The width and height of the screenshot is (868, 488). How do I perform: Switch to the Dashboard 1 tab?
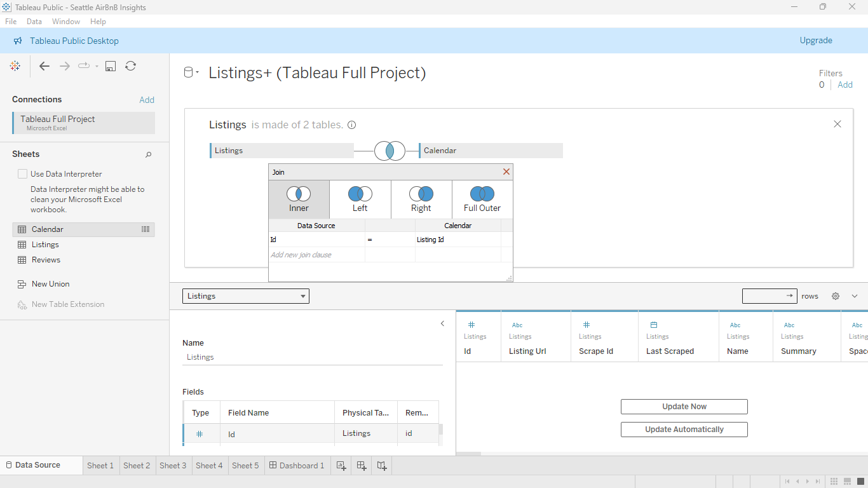(x=297, y=465)
